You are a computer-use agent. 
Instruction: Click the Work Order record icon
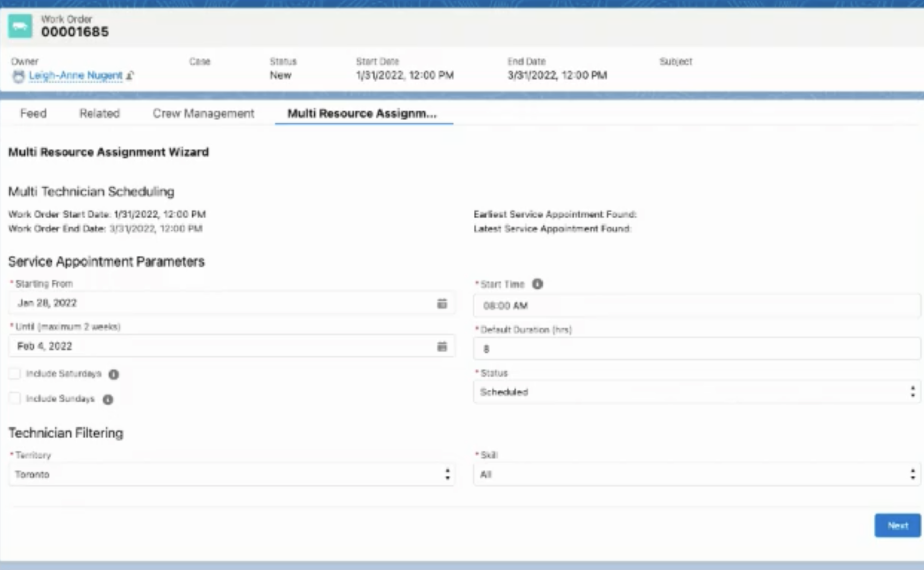coord(20,26)
